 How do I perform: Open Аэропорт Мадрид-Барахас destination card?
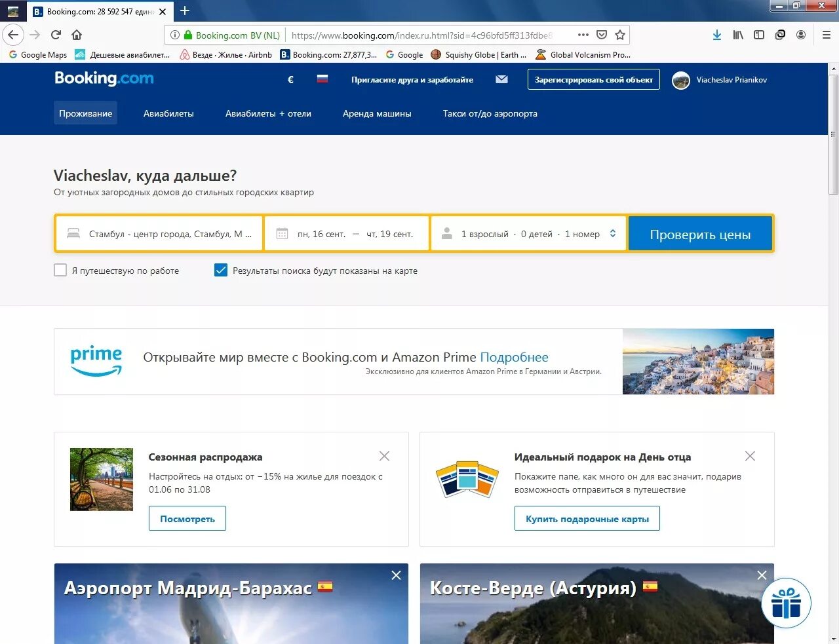[x=231, y=603]
